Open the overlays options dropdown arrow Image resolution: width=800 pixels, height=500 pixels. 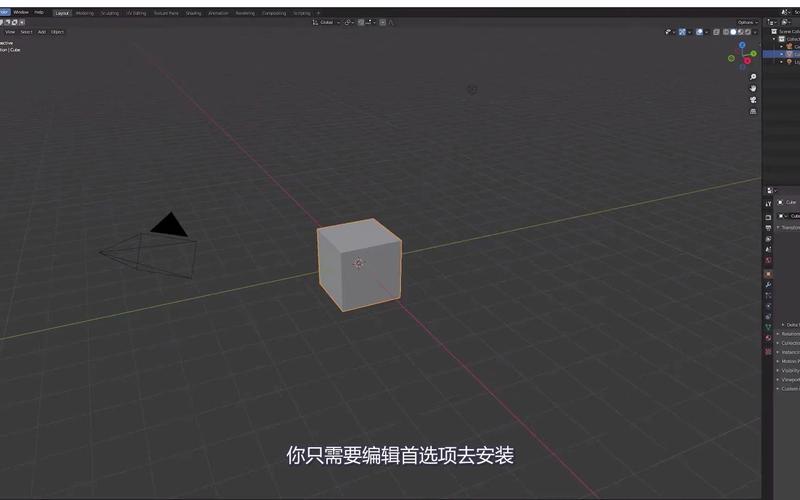(x=707, y=32)
